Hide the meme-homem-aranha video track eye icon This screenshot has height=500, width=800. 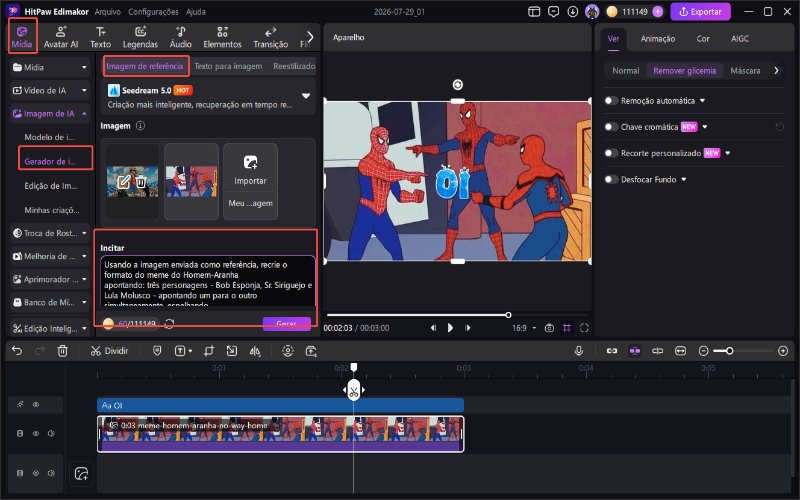tap(36, 434)
